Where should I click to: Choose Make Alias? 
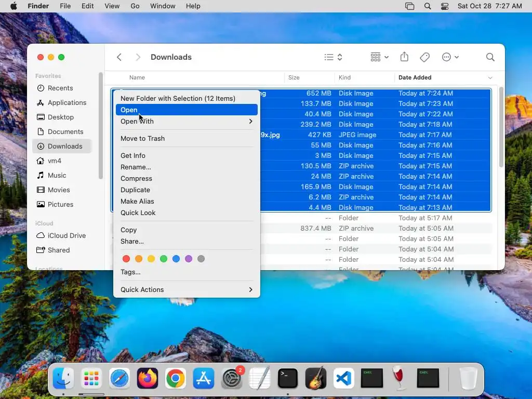click(x=187, y=201)
